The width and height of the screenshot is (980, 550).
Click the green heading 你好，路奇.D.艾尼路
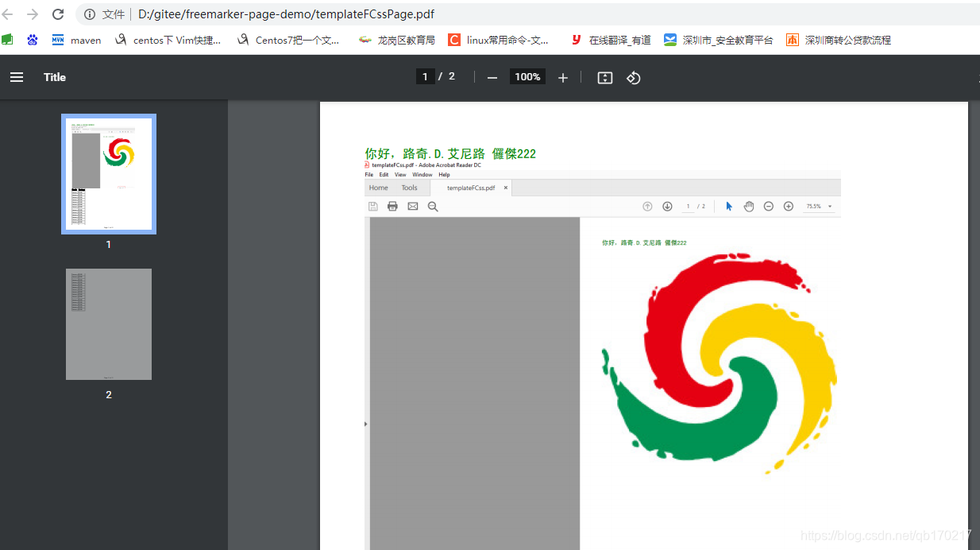(x=450, y=153)
